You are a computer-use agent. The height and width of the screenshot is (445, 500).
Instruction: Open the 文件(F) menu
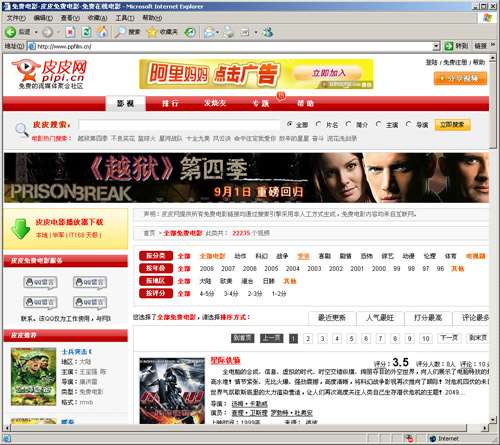point(16,18)
